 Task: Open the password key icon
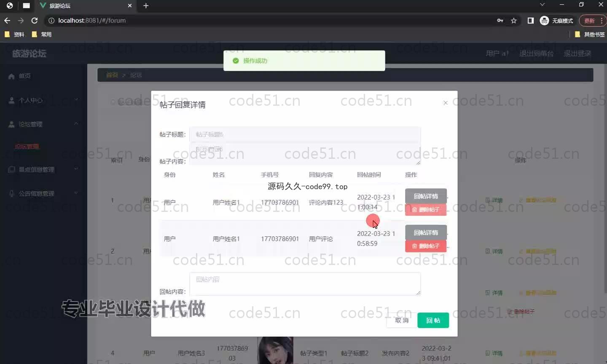tap(500, 21)
